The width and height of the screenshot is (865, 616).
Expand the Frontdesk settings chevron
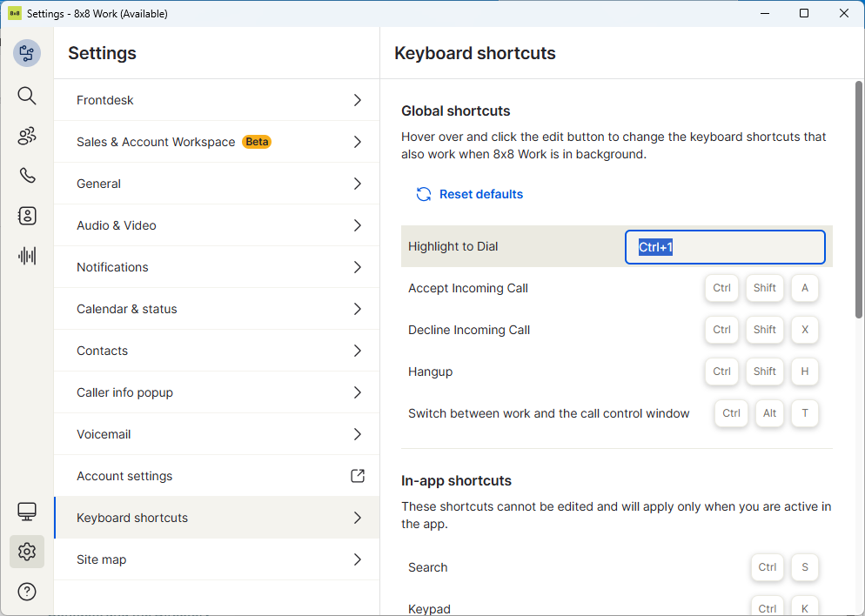pos(358,100)
